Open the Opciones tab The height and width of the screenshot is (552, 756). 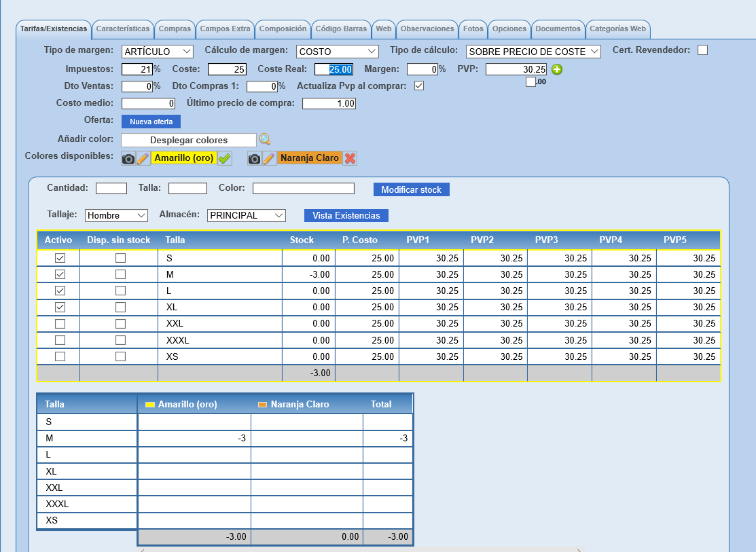click(x=509, y=29)
